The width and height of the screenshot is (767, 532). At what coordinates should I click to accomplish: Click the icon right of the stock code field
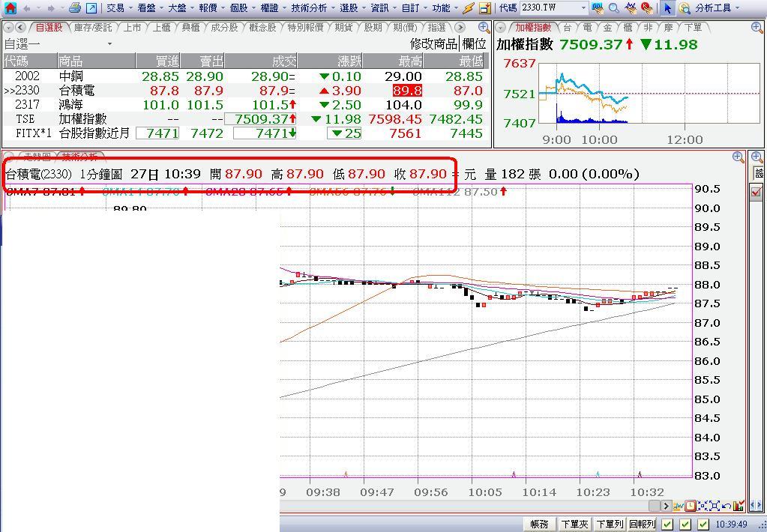(598, 7)
